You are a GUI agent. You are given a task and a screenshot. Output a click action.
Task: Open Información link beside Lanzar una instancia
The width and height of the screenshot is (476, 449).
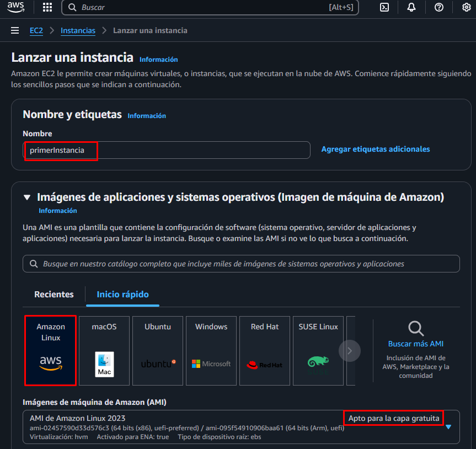click(x=159, y=60)
